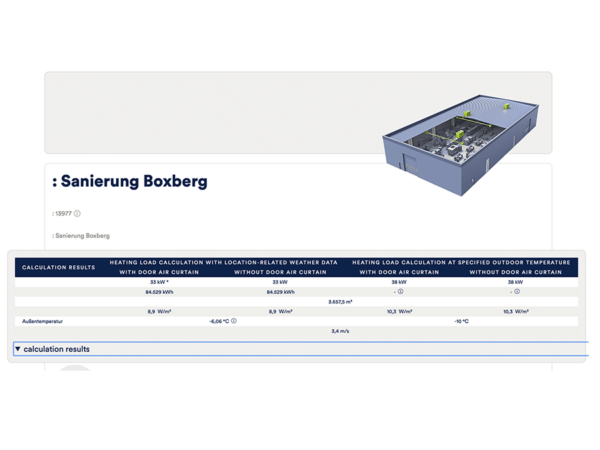Click the small Sanierung Boxberg subtitle text
Screen dimensions: 600x450
pyautogui.click(x=82, y=236)
